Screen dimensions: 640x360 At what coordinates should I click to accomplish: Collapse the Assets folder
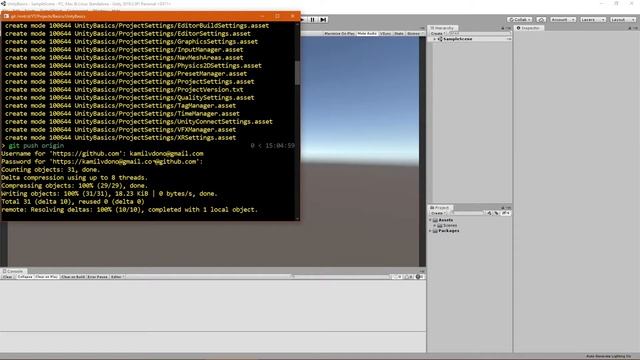click(x=430, y=220)
